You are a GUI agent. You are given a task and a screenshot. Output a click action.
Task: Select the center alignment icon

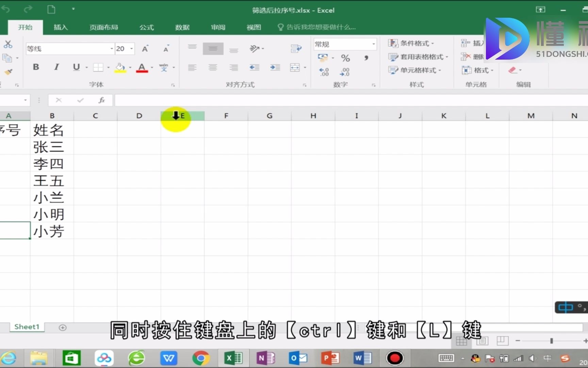click(213, 67)
